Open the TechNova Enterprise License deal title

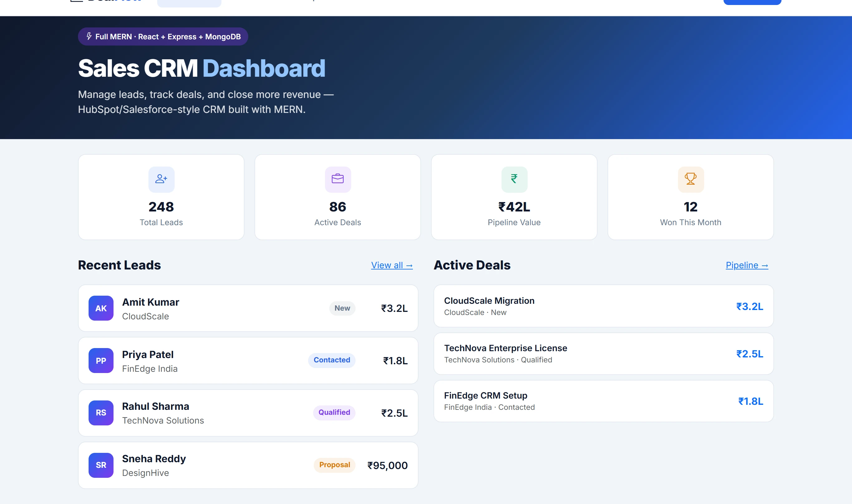click(x=505, y=348)
